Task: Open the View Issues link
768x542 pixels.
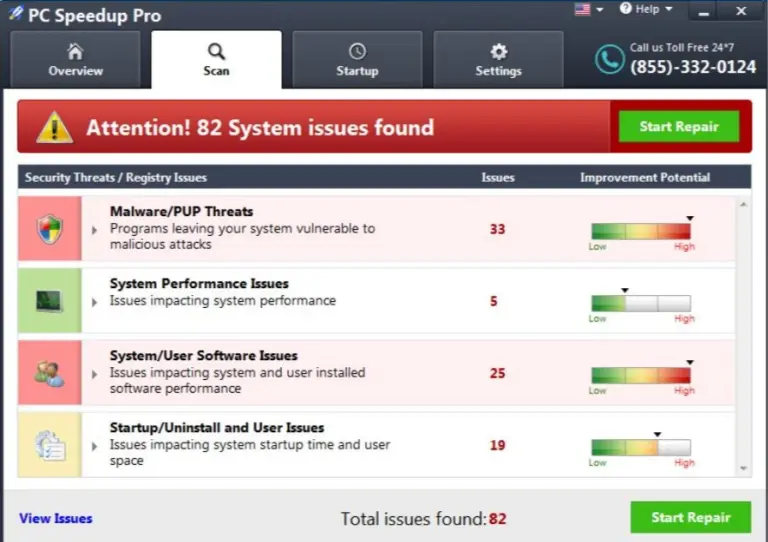Action: [x=56, y=518]
